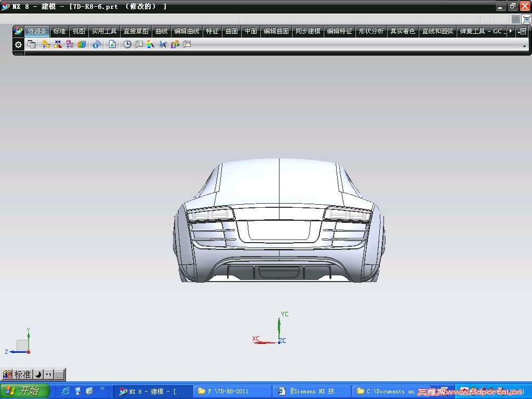Open the Siemens NX 技 taskbar window

coord(312,392)
